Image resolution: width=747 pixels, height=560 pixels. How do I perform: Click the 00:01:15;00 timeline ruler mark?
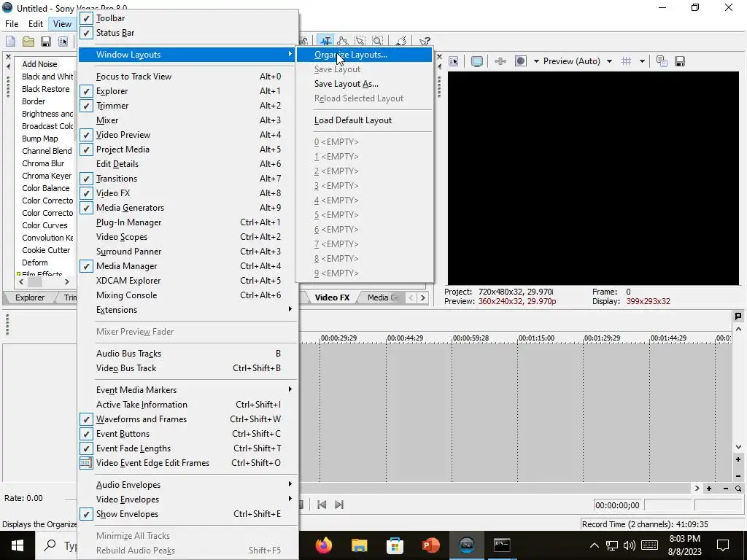(536, 338)
